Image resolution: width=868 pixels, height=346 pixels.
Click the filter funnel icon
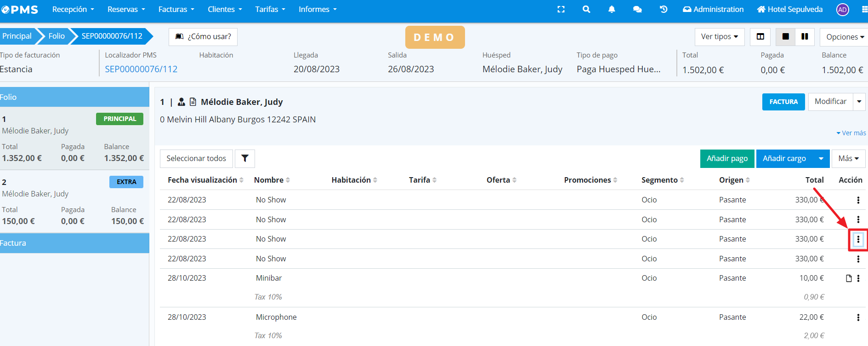coord(245,158)
